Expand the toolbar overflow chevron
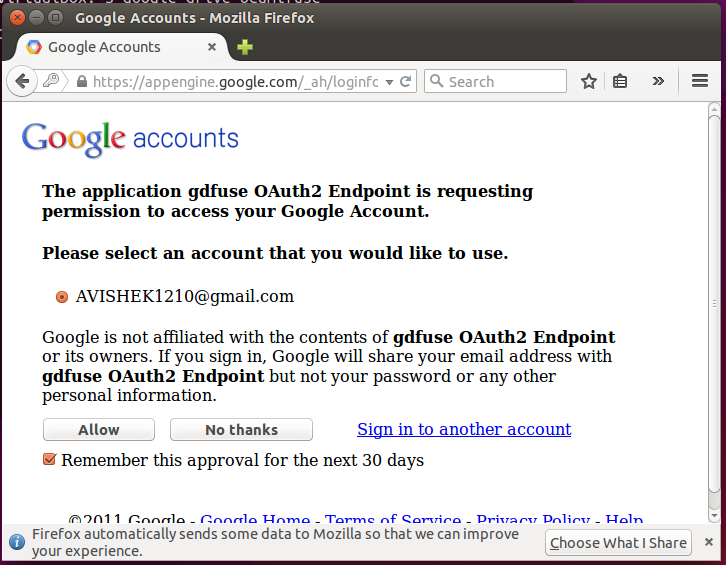Viewport: 726px width, 565px height. (x=658, y=82)
